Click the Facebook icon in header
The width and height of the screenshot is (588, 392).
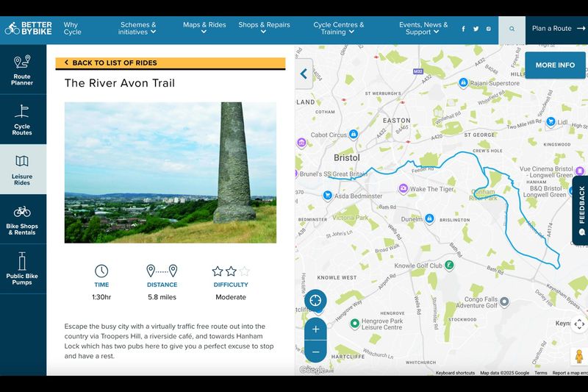463,29
